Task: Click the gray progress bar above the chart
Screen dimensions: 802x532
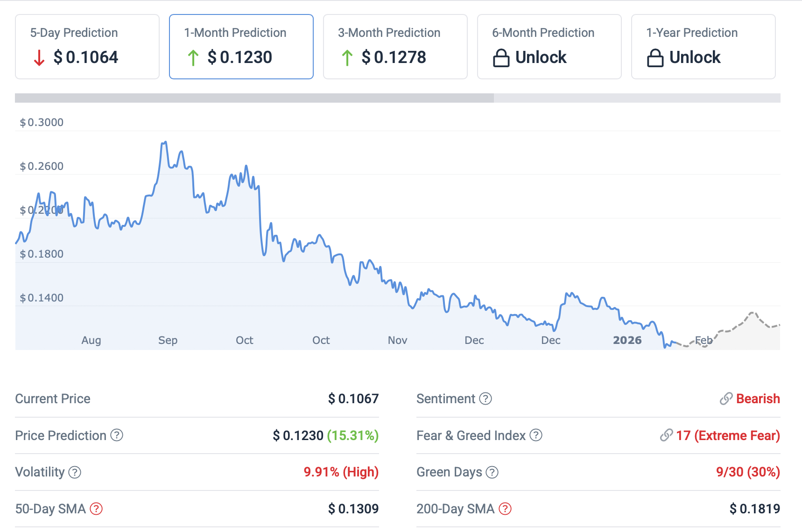Action: point(254,98)
